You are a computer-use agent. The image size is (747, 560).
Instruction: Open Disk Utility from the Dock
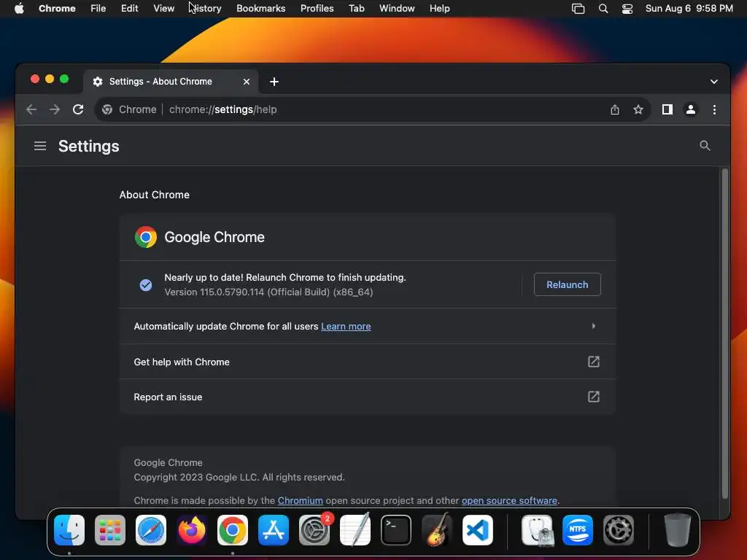coord(538,530)
